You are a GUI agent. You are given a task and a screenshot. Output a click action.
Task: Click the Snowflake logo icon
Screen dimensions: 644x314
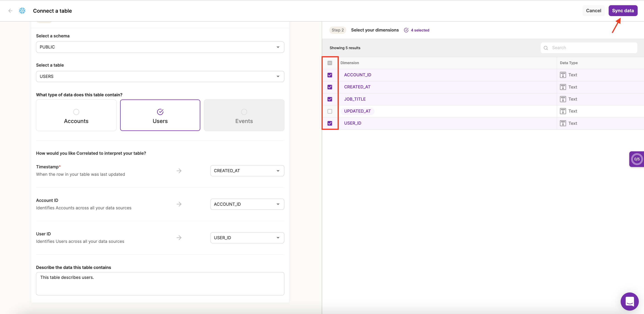22,11
